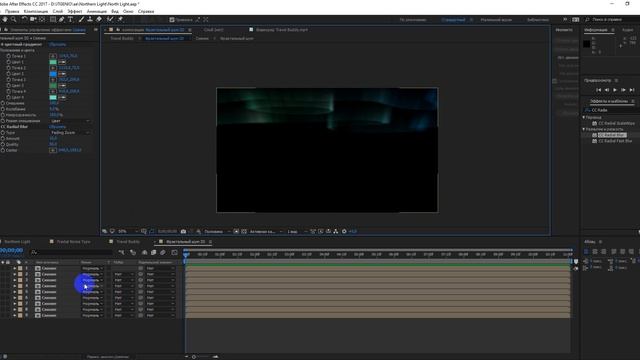Select CC Radial ScaleWipe in effects list
The height and width of the screenshot is (360, 640).
pos(616,123)
